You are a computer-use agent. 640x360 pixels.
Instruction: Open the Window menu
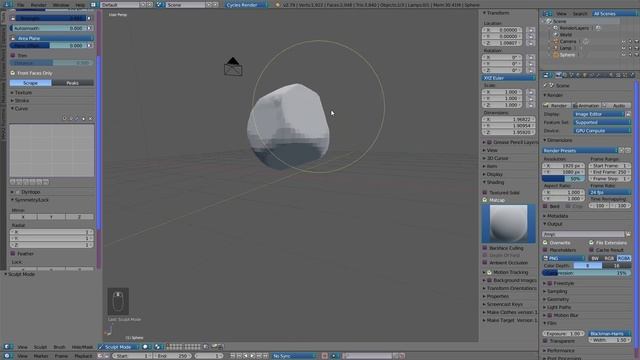tap(61, 5)
